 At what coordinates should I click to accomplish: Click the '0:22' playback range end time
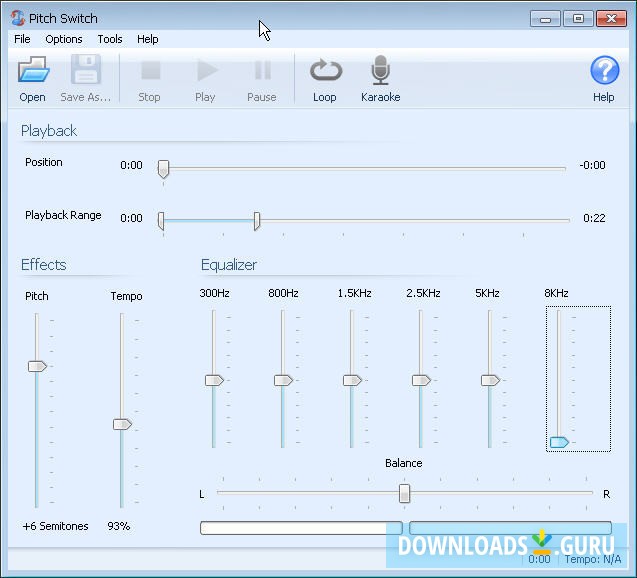594,218
